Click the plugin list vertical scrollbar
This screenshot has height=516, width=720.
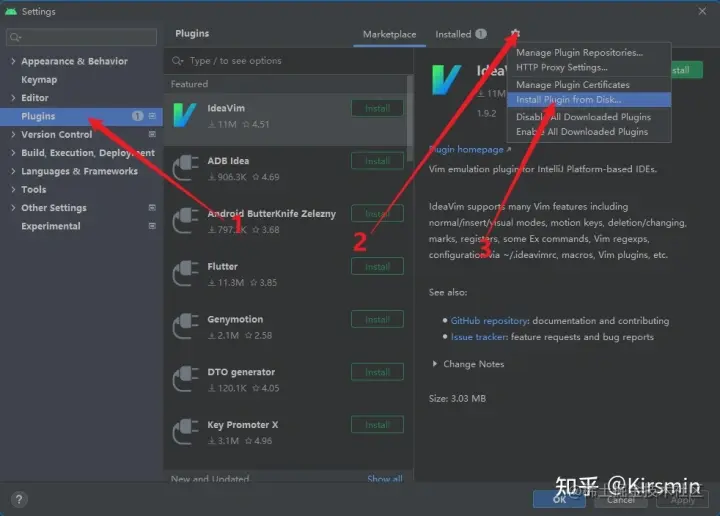410,119
